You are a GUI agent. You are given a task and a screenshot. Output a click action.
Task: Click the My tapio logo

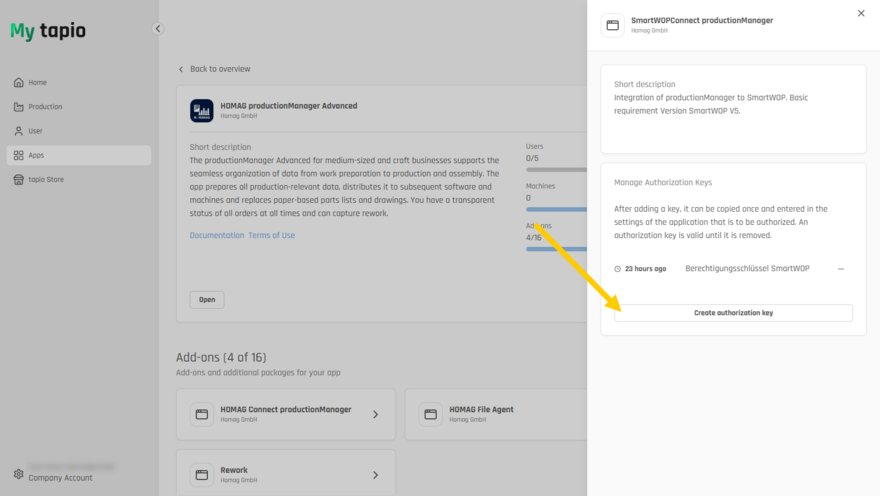pyautogui.click(x=48, y=31)
